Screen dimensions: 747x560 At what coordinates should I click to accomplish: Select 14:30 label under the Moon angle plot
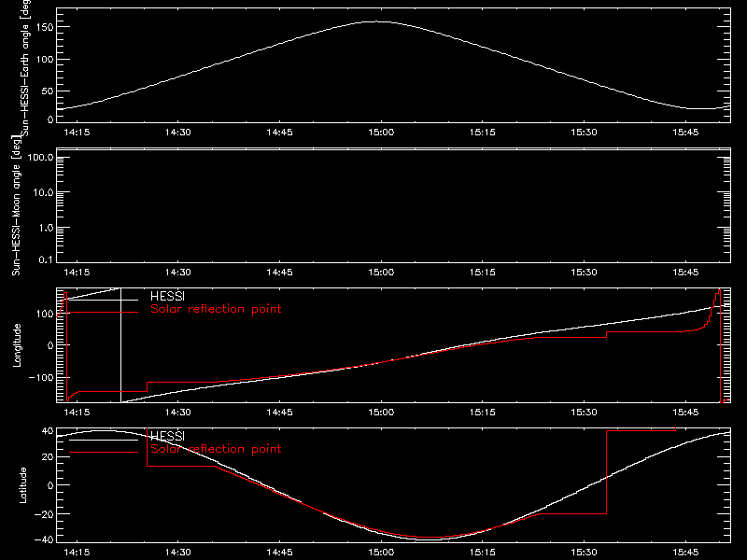(x=178, y=273)
